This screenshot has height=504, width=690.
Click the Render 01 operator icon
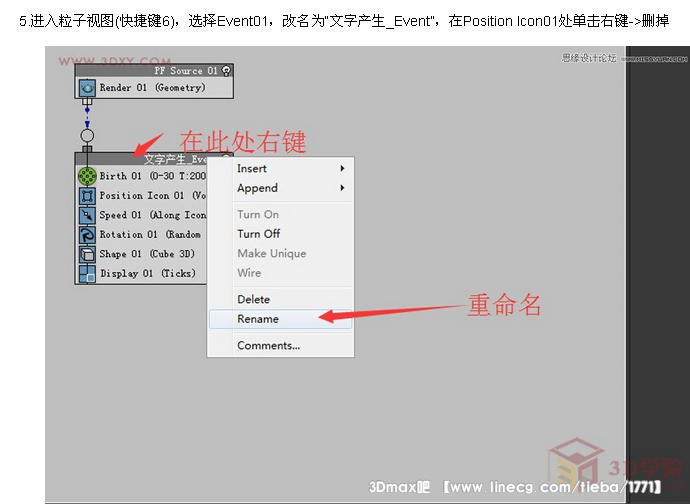[87, 88]
